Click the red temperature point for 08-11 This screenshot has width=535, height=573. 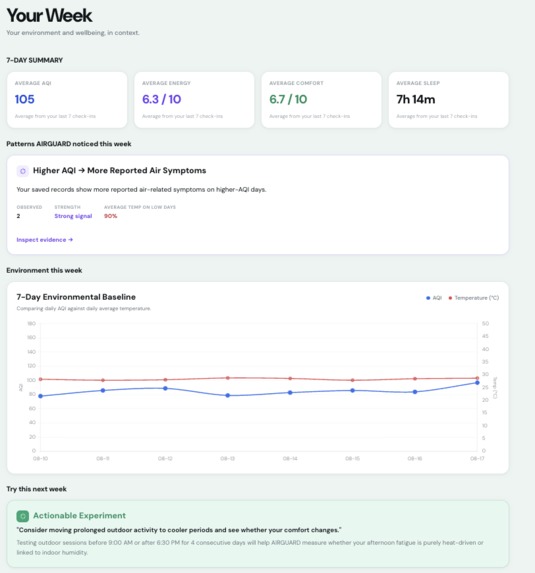[x=103, y=380]
